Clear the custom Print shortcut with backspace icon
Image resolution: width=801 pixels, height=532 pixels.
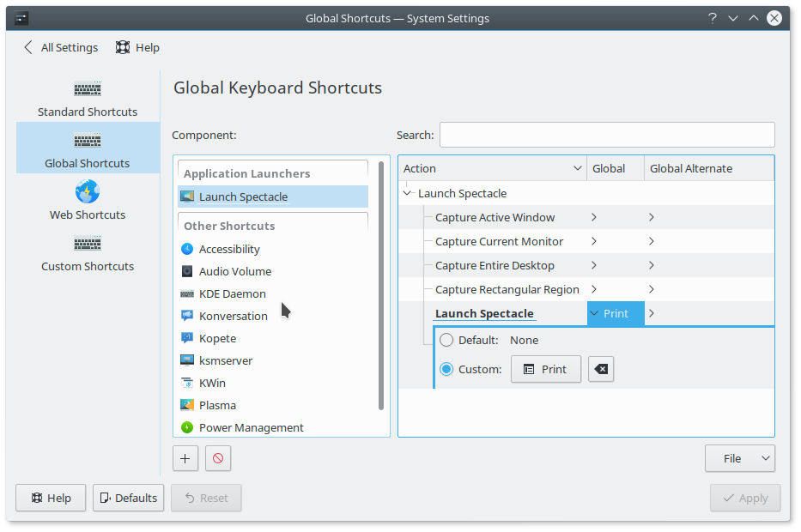600,369
